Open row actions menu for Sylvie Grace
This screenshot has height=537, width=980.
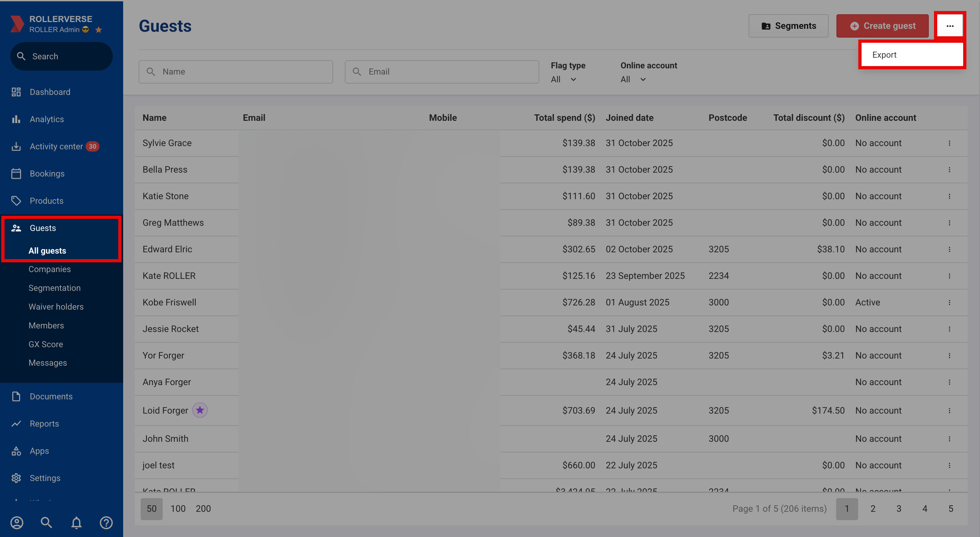coord(949,143)
